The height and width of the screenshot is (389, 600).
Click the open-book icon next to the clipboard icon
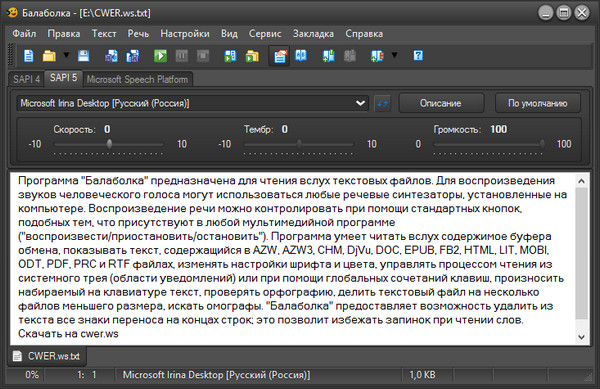click(301, 56)
